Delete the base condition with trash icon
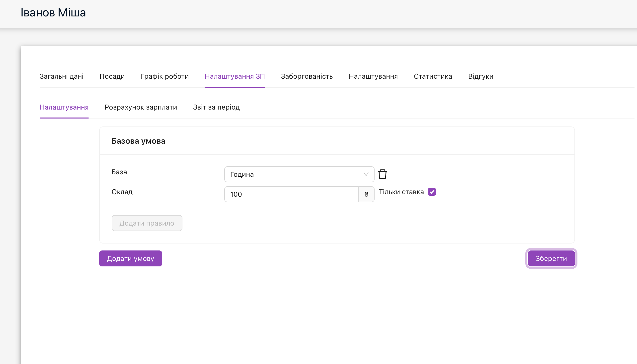 point(382,174)
